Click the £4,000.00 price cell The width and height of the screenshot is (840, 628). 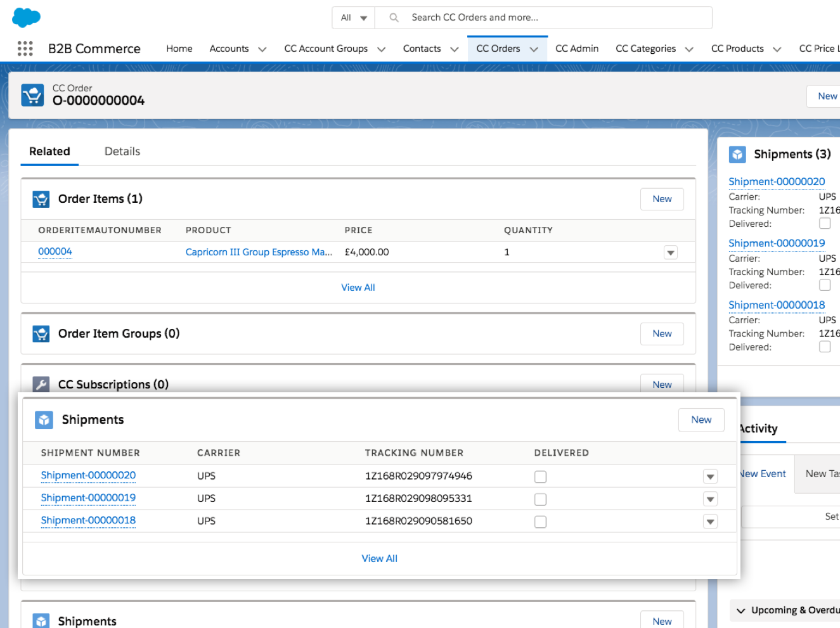[367, 252]
